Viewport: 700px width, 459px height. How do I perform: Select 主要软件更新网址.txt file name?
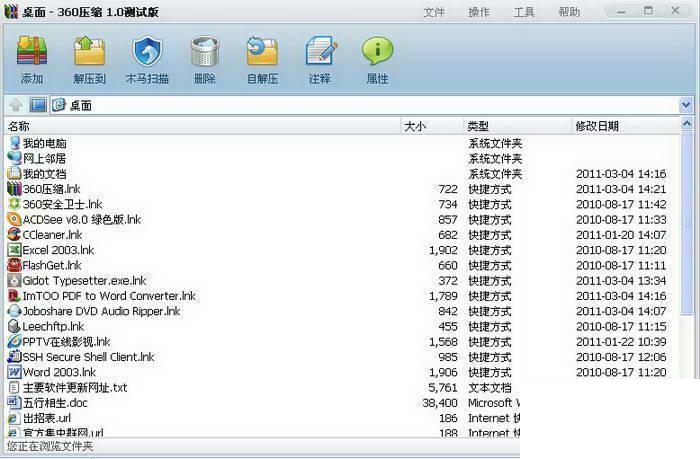click(75, 388)
